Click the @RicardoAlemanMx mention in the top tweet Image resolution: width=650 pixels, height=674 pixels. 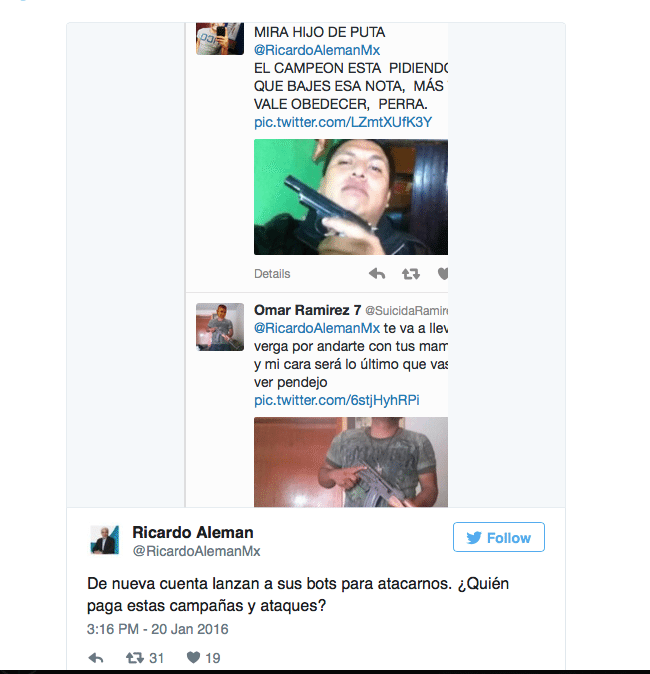point(317,50)
